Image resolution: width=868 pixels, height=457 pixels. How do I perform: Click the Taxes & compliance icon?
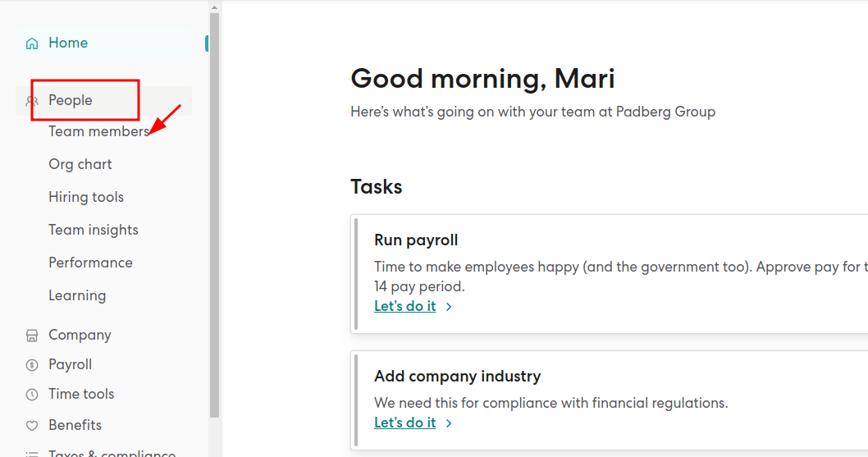coord(32,453)
